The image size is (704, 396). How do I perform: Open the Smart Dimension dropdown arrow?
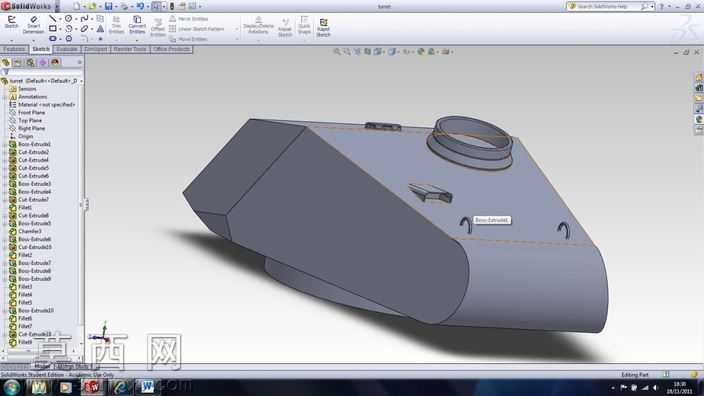[33, 39]
